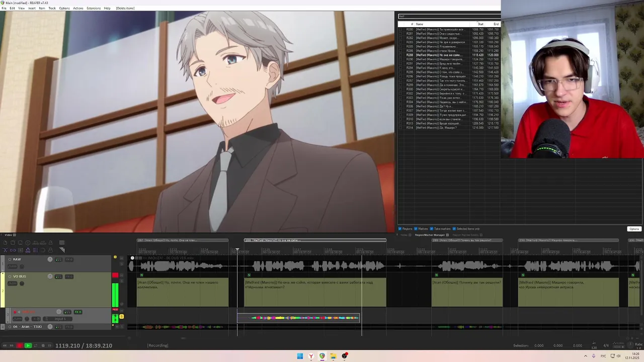
Task: Click the 120 BPM tempo field
Action: tap(594, 347)
